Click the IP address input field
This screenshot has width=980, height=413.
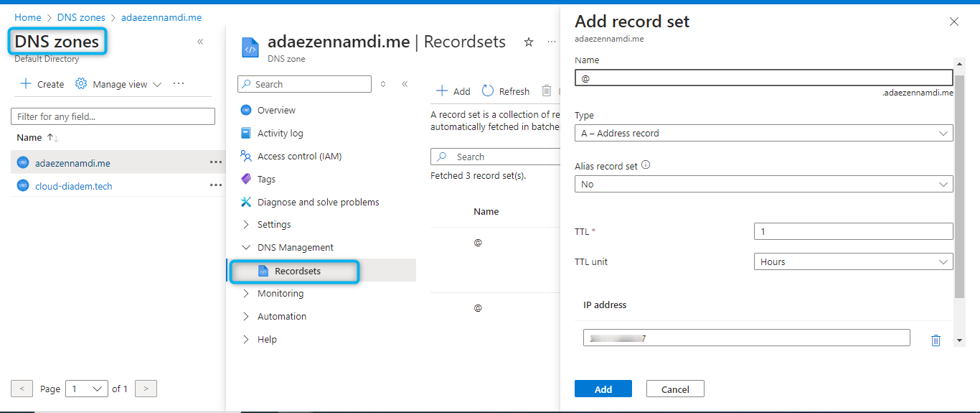pyautogui.click(x=746, y=338)
